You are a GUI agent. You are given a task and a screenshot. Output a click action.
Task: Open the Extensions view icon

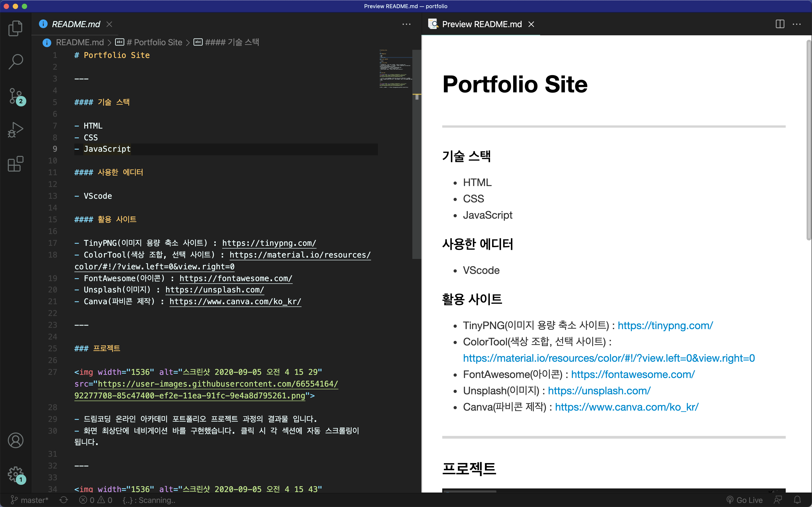click(x=15, y=164)
